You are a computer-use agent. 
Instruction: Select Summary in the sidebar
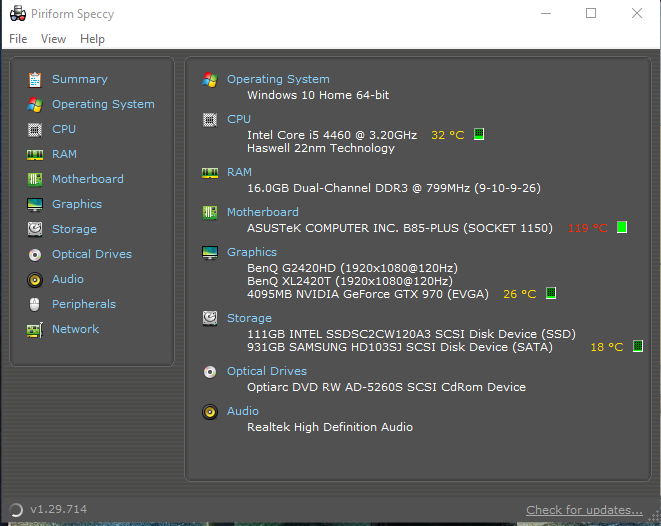(x=80, y=79)
